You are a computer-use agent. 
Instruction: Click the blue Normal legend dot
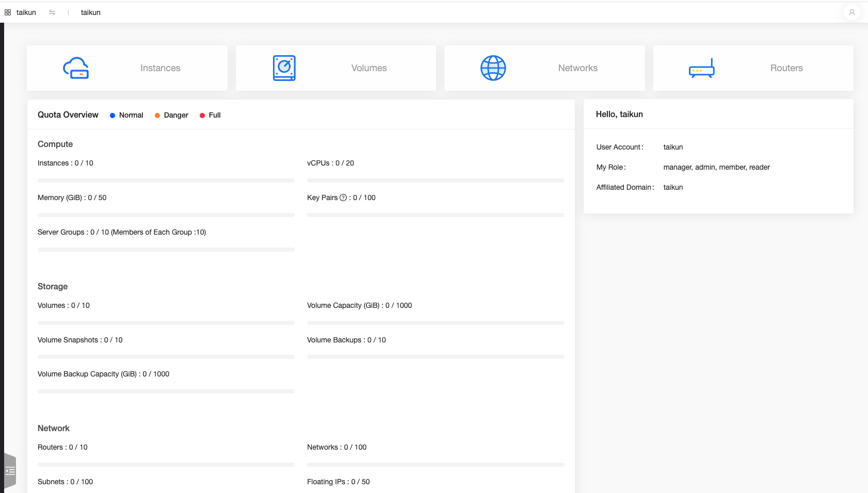[112, 116]
